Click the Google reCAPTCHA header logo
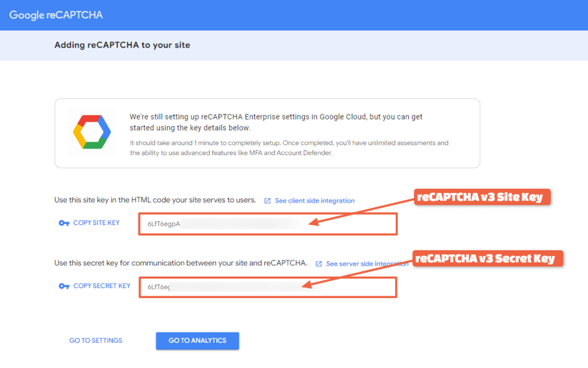Viewport: 588px width, 368px height. click(x=56, y=14)
